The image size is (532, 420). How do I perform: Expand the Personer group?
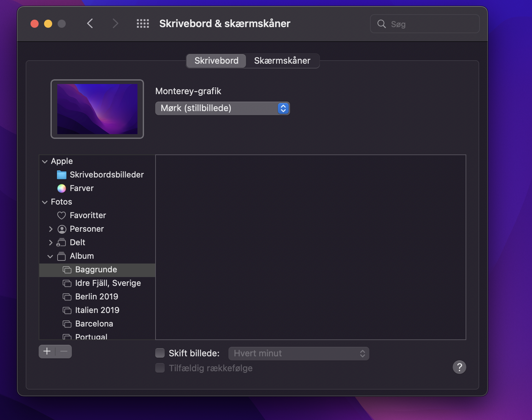click(x=50, y=229)
